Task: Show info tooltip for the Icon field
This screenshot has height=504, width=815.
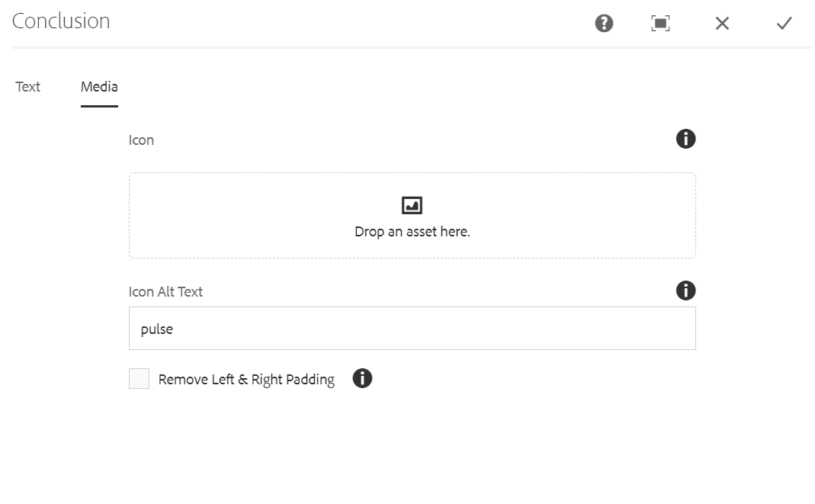Action: 685,139
